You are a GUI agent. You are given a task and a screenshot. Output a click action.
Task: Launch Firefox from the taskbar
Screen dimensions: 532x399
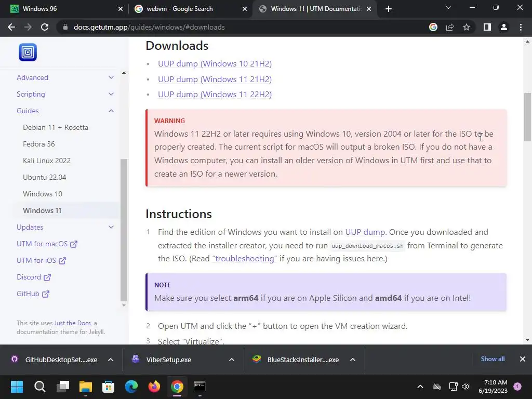click(x=154, y=386)
